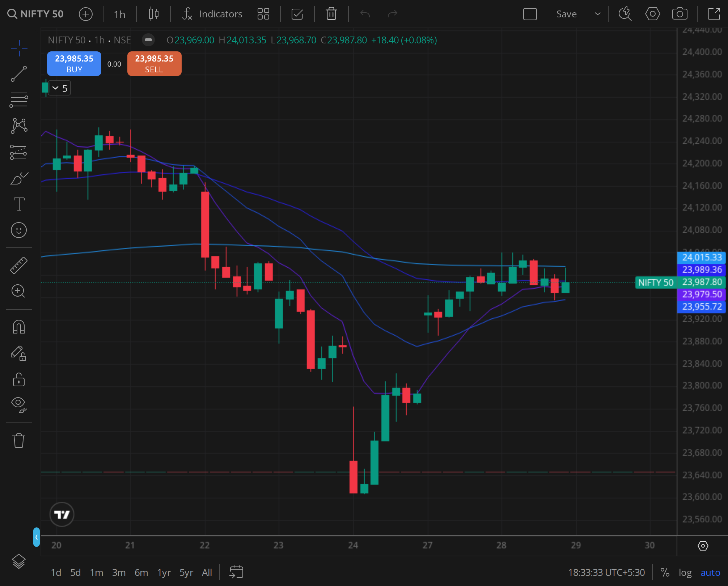Set date range to 6m
The height and width of the screenshot is (586, 728).
tap(141, 573)
